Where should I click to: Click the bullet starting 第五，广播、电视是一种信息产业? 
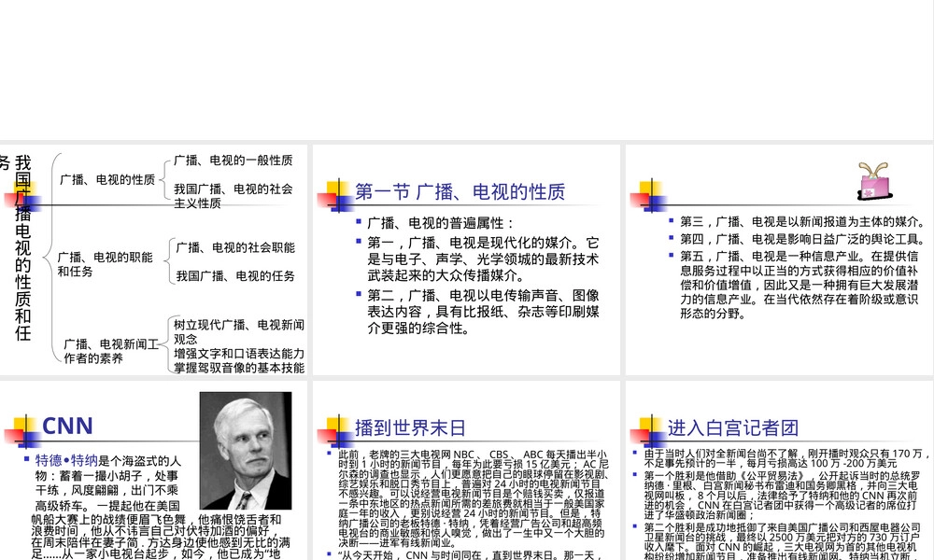[x=800, y=285]
